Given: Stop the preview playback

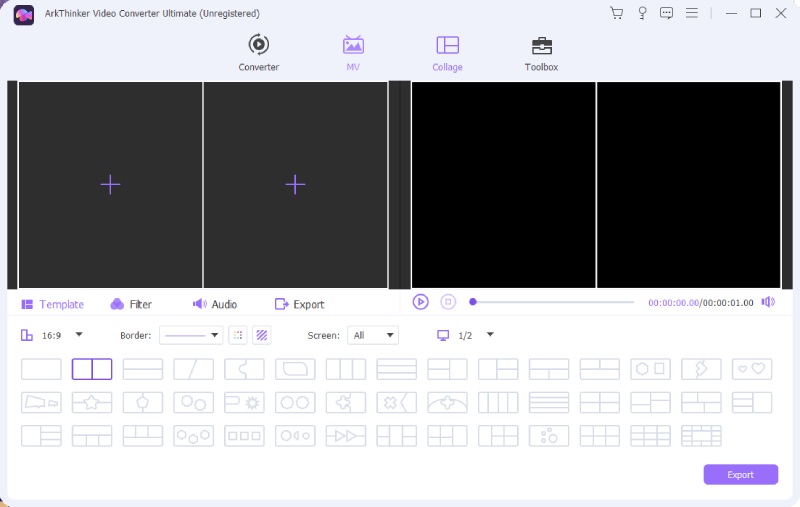Looking at the screenshot, I should coord(448,302).
